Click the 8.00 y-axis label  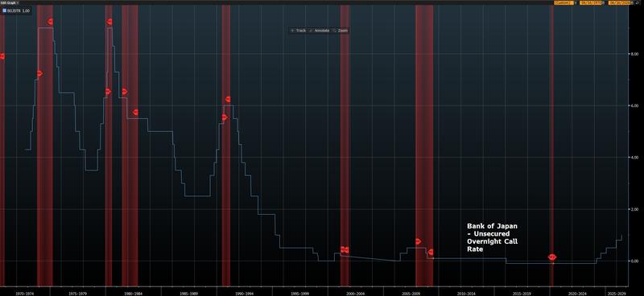coord(634,54)
